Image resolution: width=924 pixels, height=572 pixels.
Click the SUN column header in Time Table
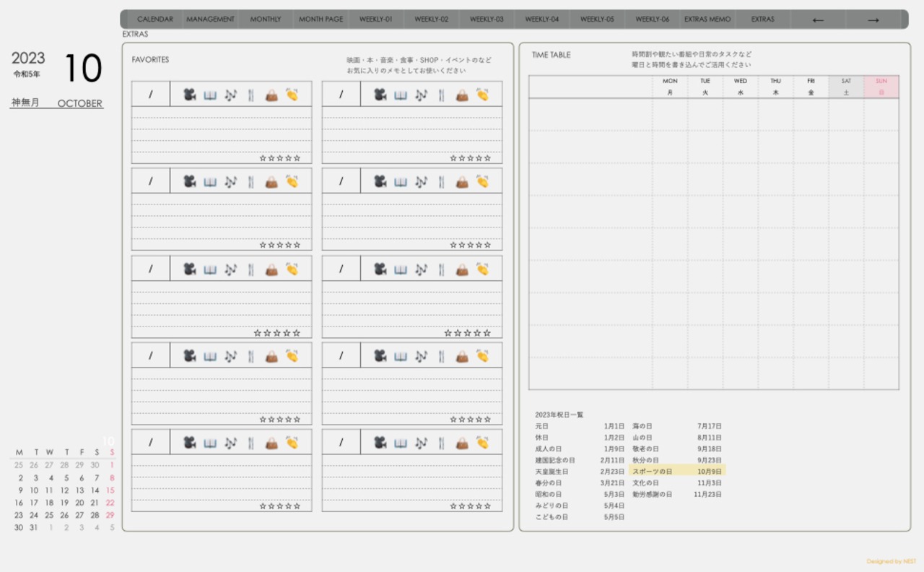click(x=881, y=87)
